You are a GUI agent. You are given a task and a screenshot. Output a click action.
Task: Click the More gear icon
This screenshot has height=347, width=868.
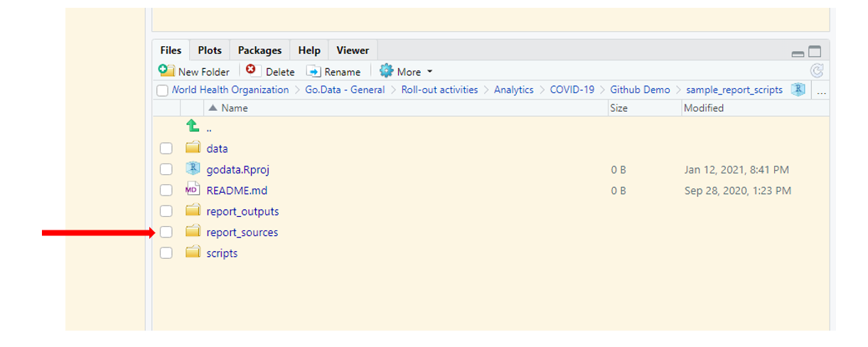[386, 71]
